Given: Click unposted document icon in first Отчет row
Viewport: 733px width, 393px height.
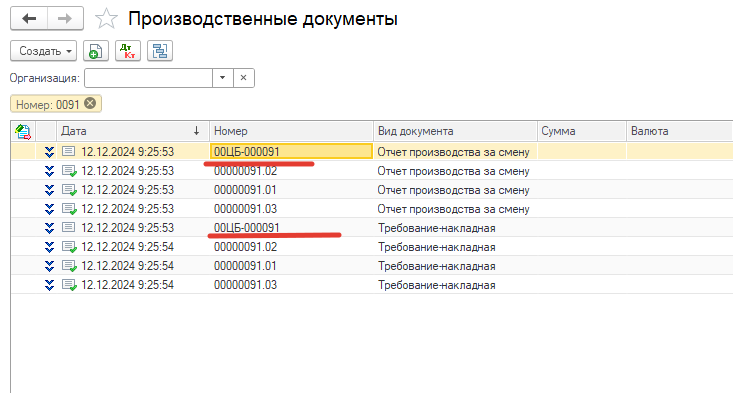Looking at the screenshot, I should click(x=68, y=151).
